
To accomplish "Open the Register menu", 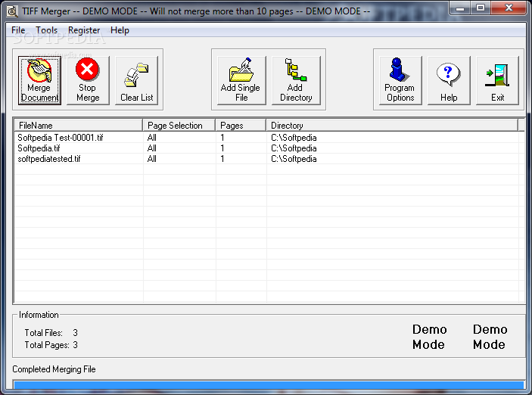I will [84, 30].
